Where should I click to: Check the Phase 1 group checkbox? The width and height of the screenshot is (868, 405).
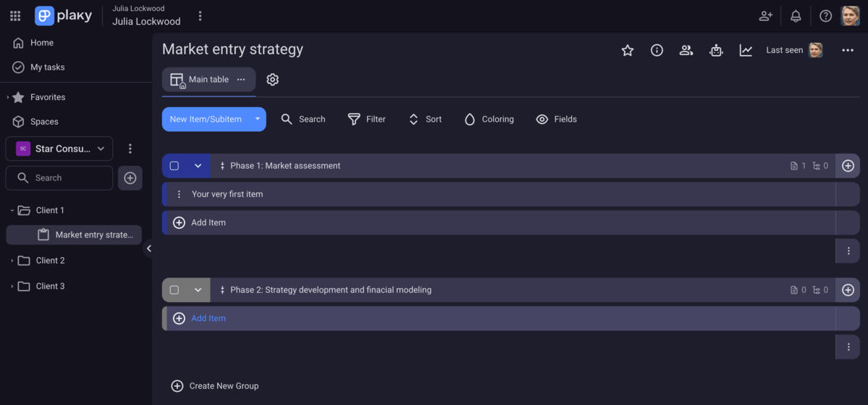coord(174,166)
